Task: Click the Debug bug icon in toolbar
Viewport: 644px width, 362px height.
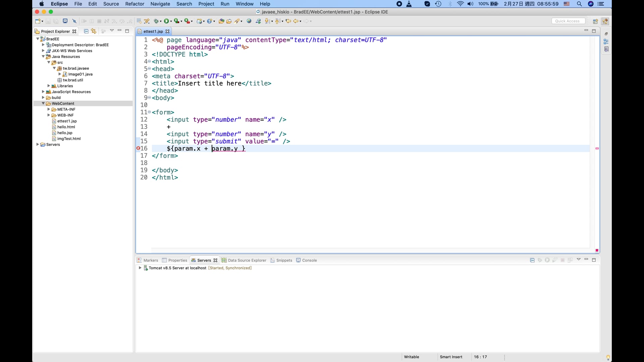Action: tap(156, 21)
